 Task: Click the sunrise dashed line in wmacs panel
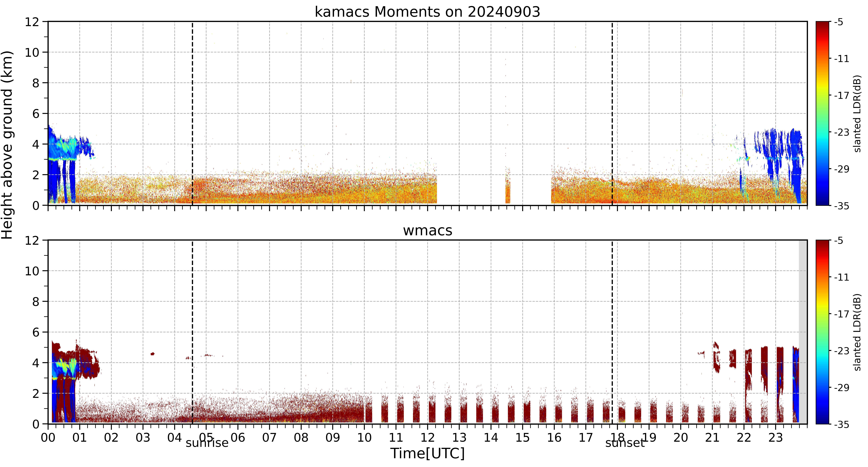(x=192, y=332)
